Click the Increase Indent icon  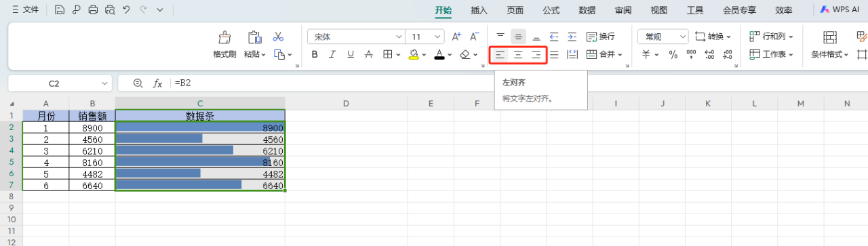pyautogui.click(x=572, y=37)
